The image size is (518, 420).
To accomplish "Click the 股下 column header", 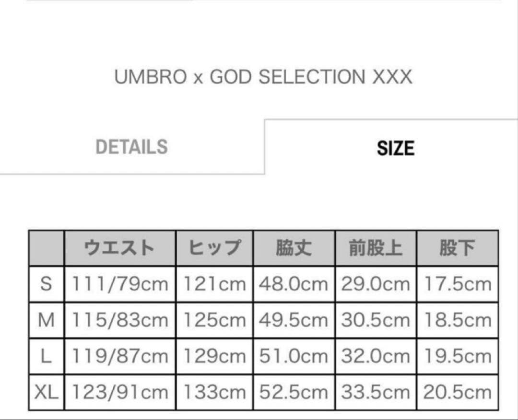I will [457, 248].
